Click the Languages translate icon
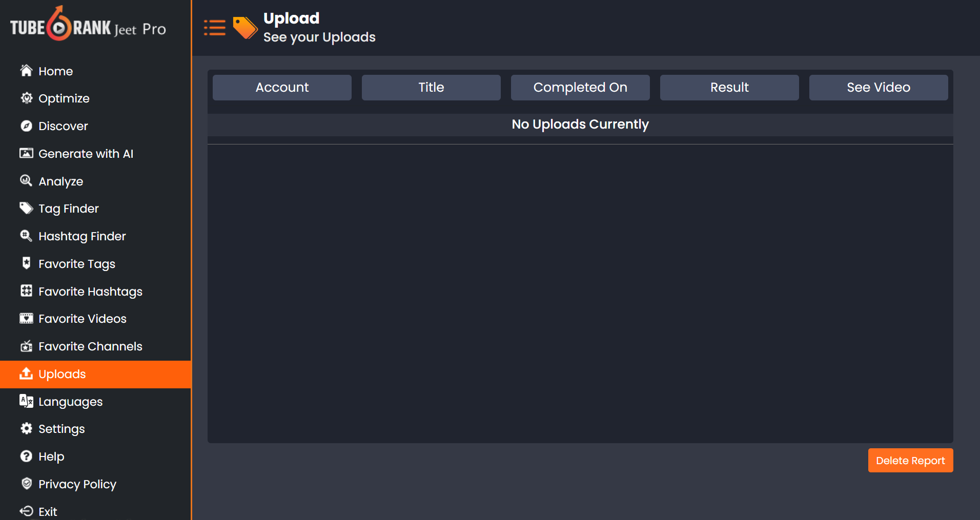The height and width of the screenshot is (520, 980). (26, 401)
